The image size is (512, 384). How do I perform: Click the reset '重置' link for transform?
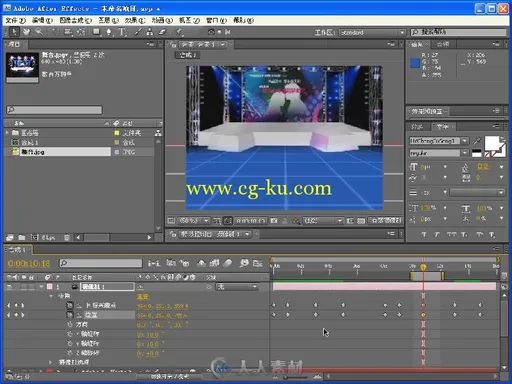(143, 296)
